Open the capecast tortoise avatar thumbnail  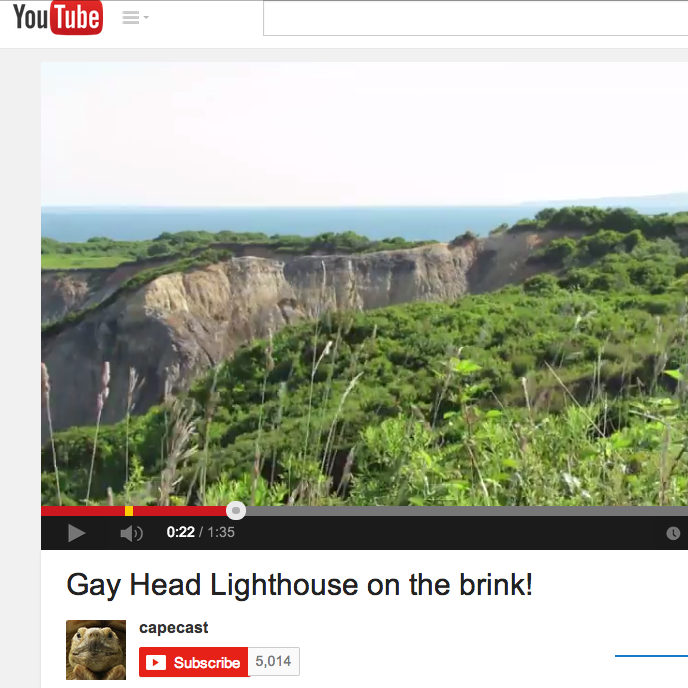click(96, 650)
